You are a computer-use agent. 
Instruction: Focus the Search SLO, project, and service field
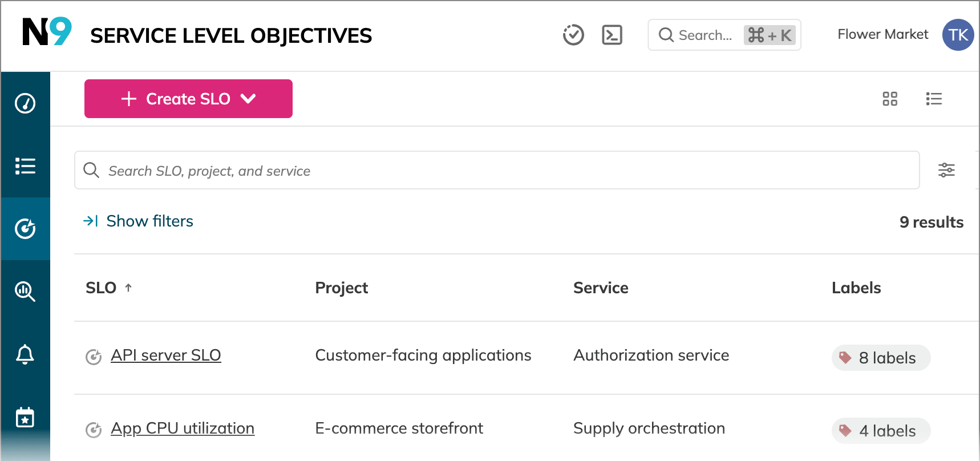click(496, 170)
